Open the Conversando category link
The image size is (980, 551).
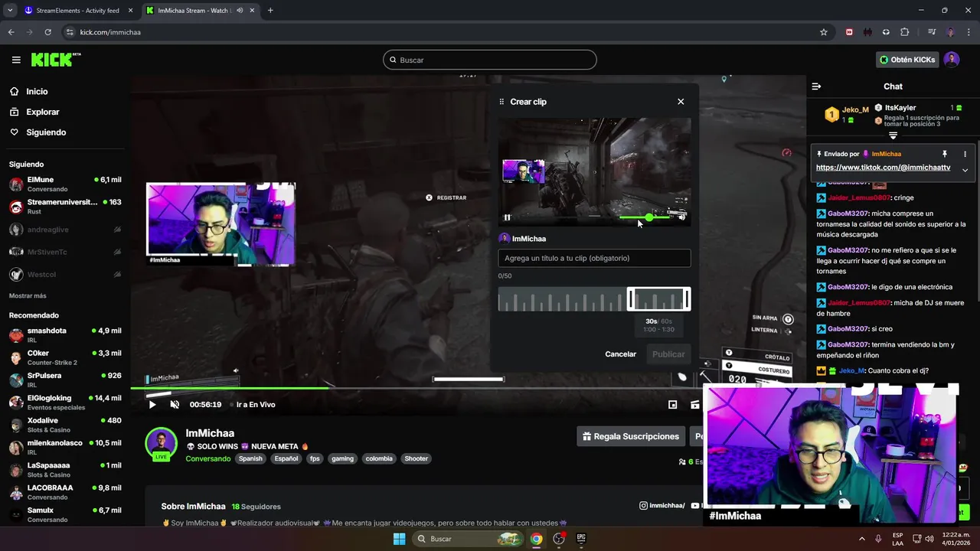pyautogui.click(x=207, y=458)
